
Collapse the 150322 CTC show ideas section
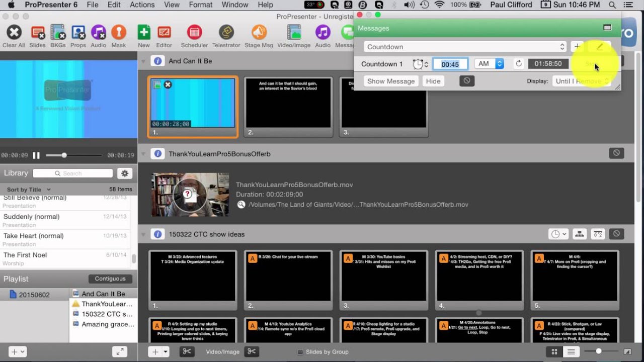click(143, 234)
